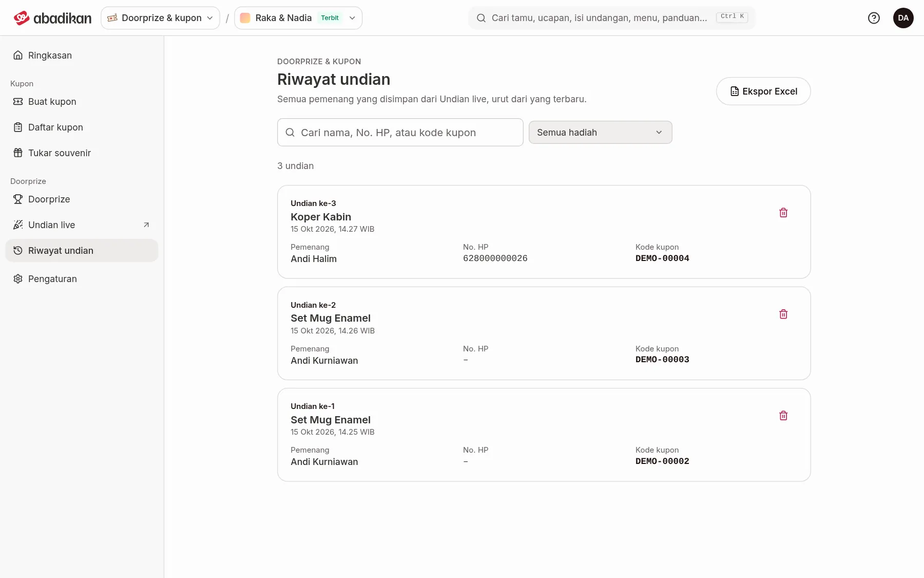The width and height of the screenshot is (924, 578).
Task: Click the "3 undian" count text
Action: point(295,166)
